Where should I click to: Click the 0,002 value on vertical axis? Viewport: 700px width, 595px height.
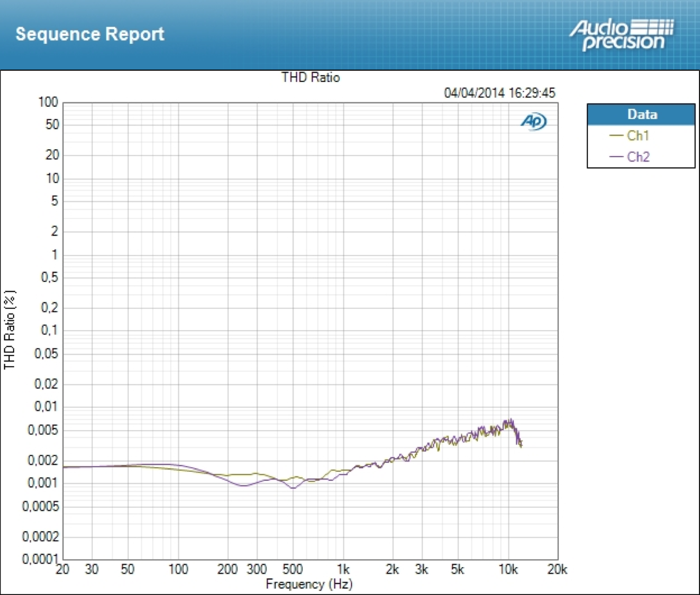[x=43, y=460]
